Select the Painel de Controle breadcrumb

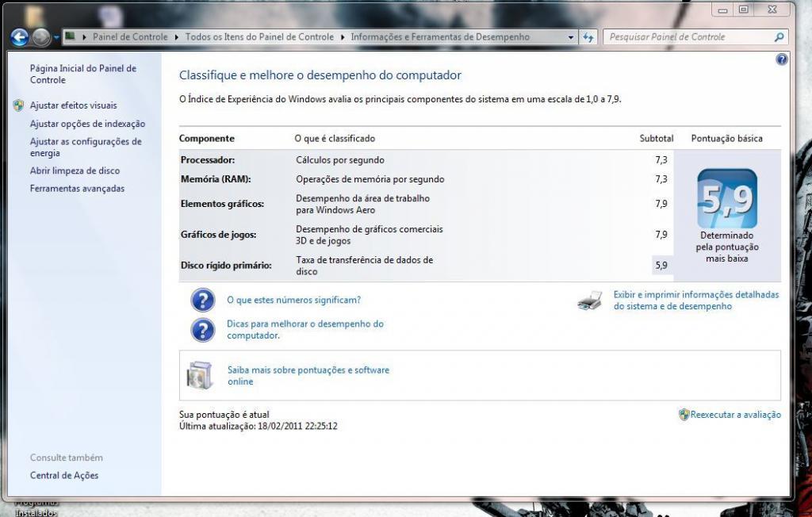click(130, 36)
